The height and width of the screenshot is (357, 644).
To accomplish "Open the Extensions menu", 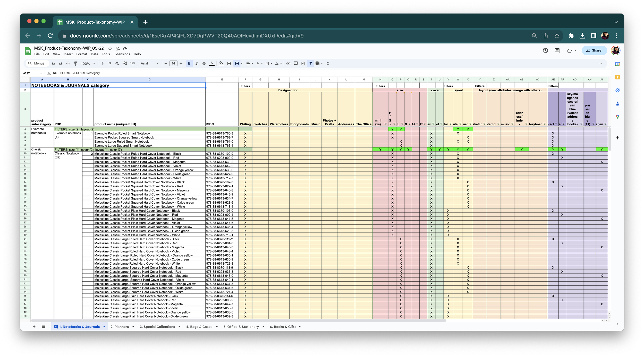I will [x=122, y=54].
